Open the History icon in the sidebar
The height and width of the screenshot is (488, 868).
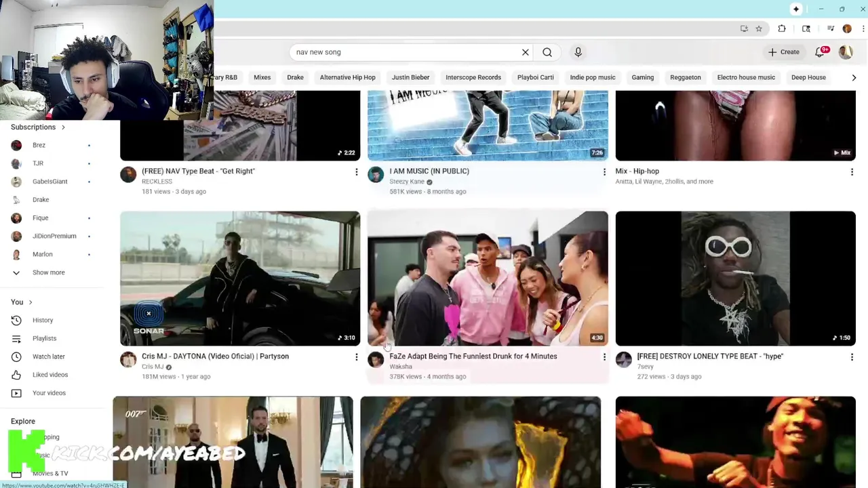[16, 320]
